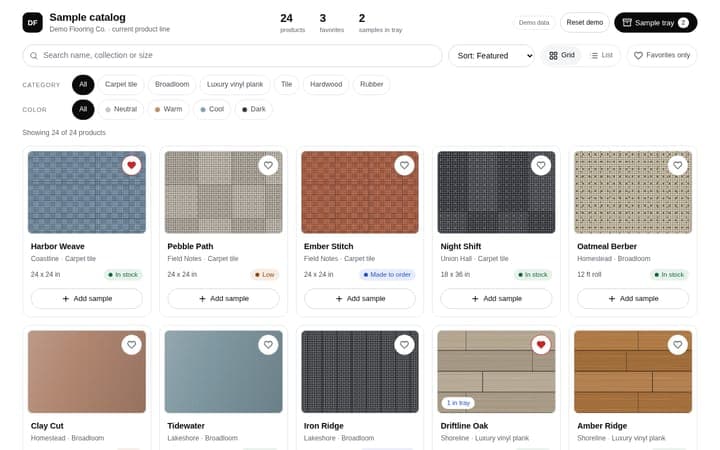
Task: Click the '24 products' counter
Action: coord(292,22)
